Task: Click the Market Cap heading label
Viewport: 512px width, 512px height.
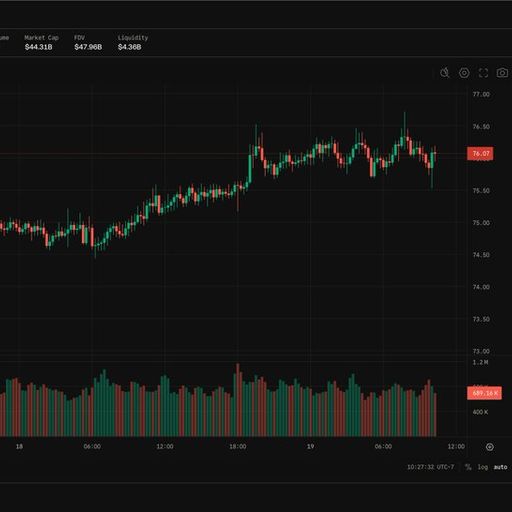Action: tap(41, 38)
